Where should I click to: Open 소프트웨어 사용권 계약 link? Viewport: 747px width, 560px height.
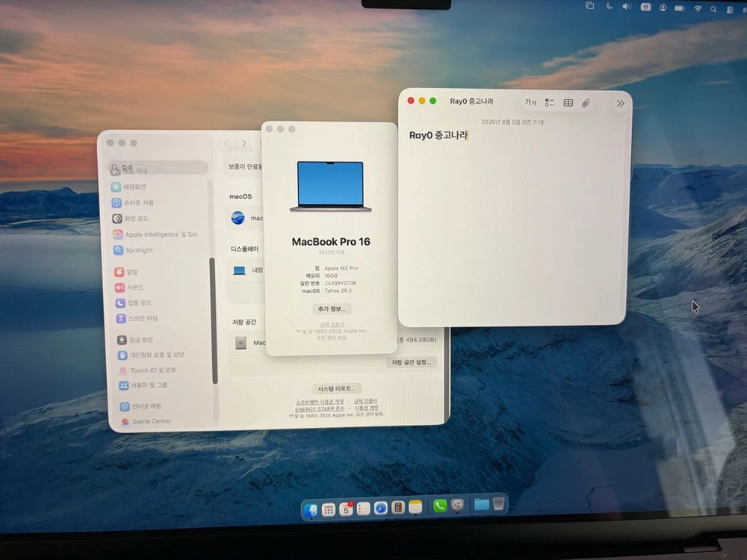pos(319,402)
